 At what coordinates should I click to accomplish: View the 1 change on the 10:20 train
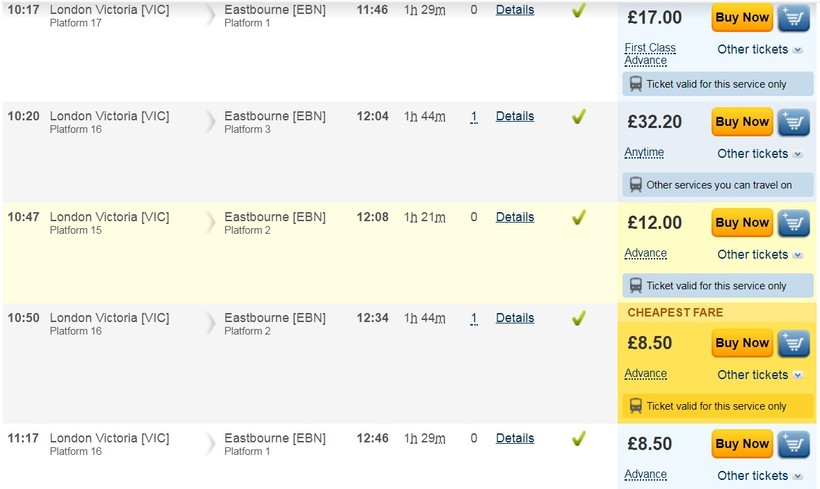click(x=474, y=117)
